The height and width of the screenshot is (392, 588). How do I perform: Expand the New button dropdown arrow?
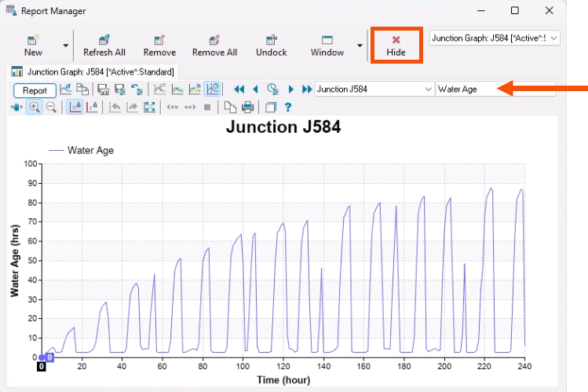tap(66, 46)
